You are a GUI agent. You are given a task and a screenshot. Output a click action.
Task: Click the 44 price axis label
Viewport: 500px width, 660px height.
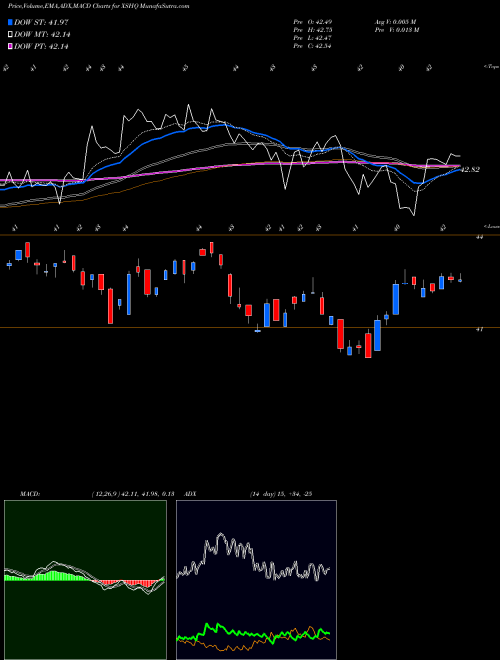(479, 237)
